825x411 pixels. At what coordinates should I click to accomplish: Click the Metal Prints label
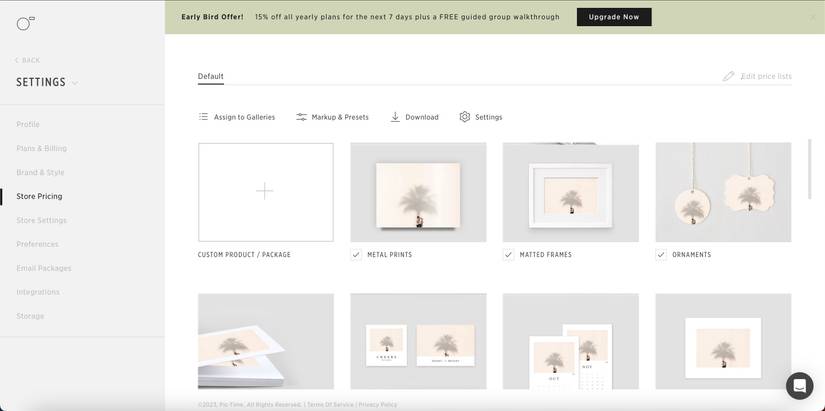coord(390,255)
